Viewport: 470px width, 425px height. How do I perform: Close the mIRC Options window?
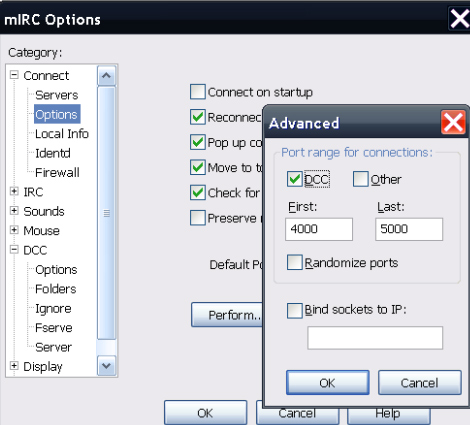coord(459,19)
